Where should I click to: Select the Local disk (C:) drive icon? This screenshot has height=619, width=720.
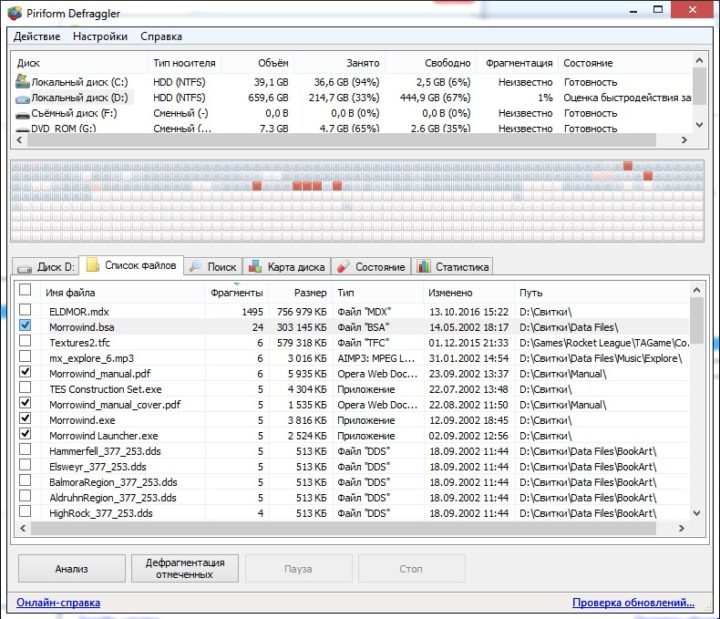(22, 82)
